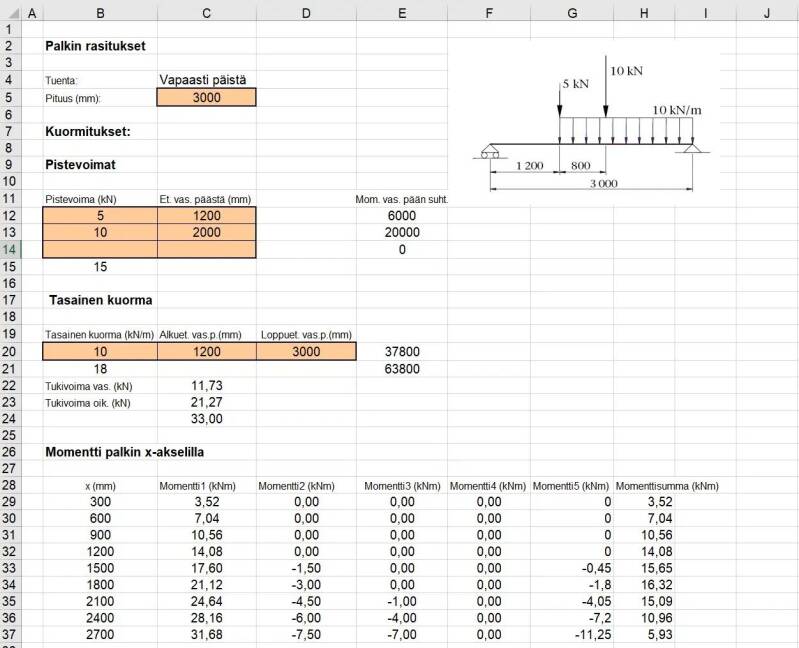The image size is (799, 648).
Task: Click the moment value 20000
Action: [402, 232]
